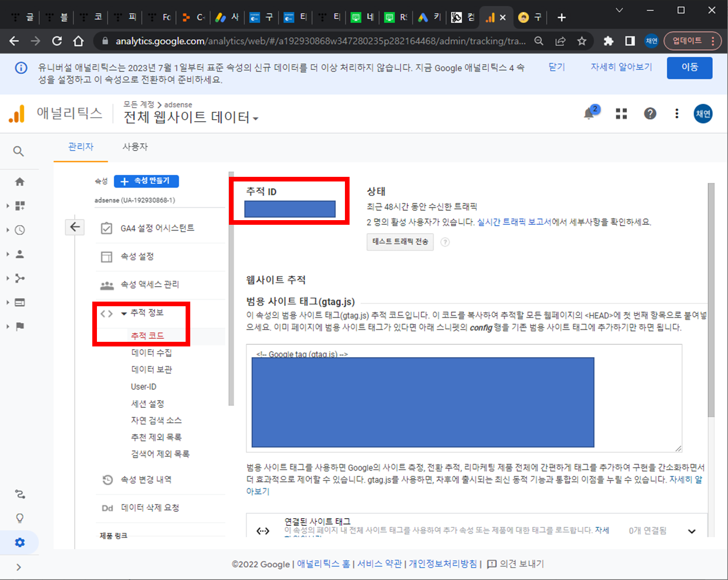Image resolution: width=728 pixels, height=580 pixels.
Task: Open the 전체 웹사이트 데이터 view dropdown
Action: 191,118
